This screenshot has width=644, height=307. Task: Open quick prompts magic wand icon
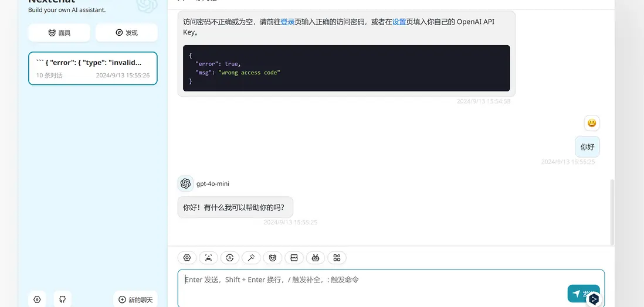(252, 258)
